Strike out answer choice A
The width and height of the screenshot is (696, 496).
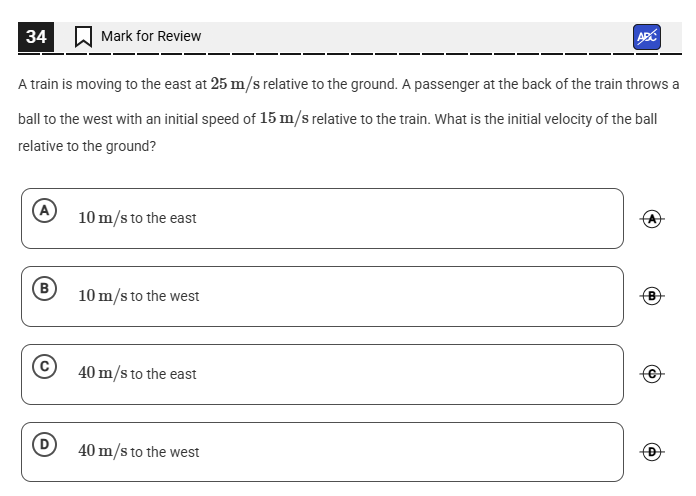653,218
